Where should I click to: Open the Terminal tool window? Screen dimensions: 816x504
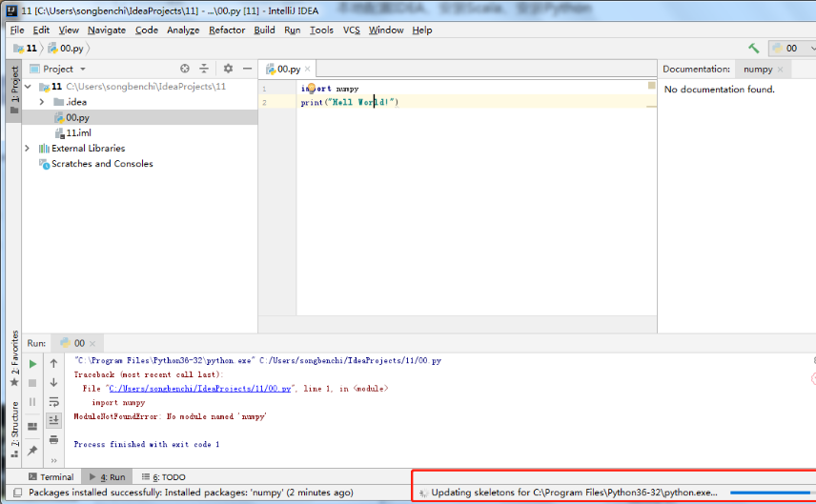(51, 477)
